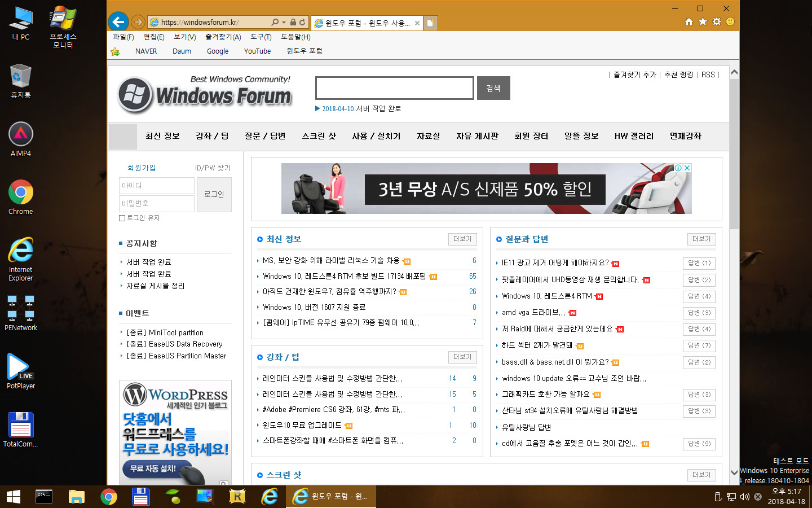Open the 파일(F) menu
The width and height of the screenshot is (812, 508).
[x=123, y=37]
